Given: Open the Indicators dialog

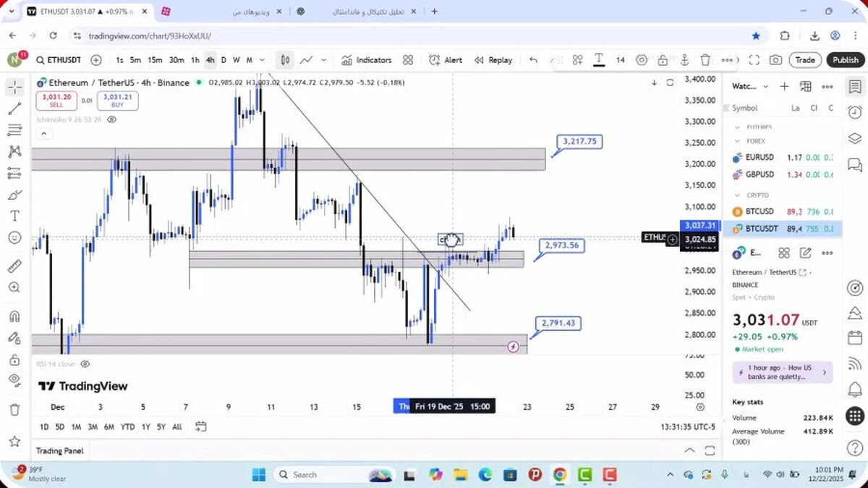Looking at the screenshot, I should (366, 60).
